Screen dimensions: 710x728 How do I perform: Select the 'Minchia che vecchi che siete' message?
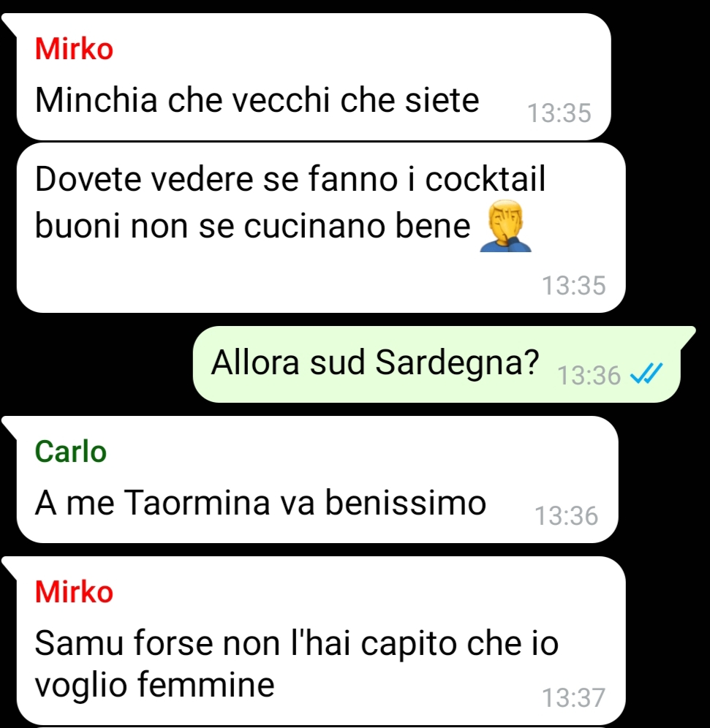click(314, 77)
